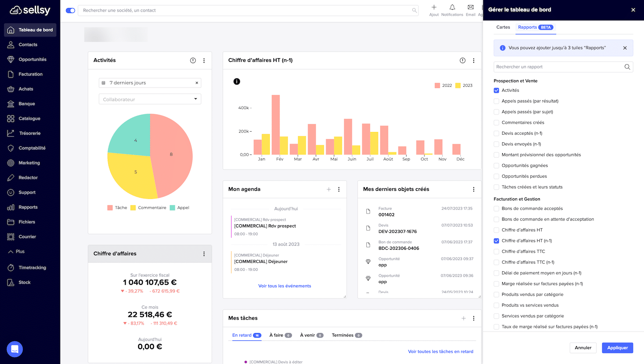Uncheck the Activités report
This screenshot has height=364, width=644.
496,90
